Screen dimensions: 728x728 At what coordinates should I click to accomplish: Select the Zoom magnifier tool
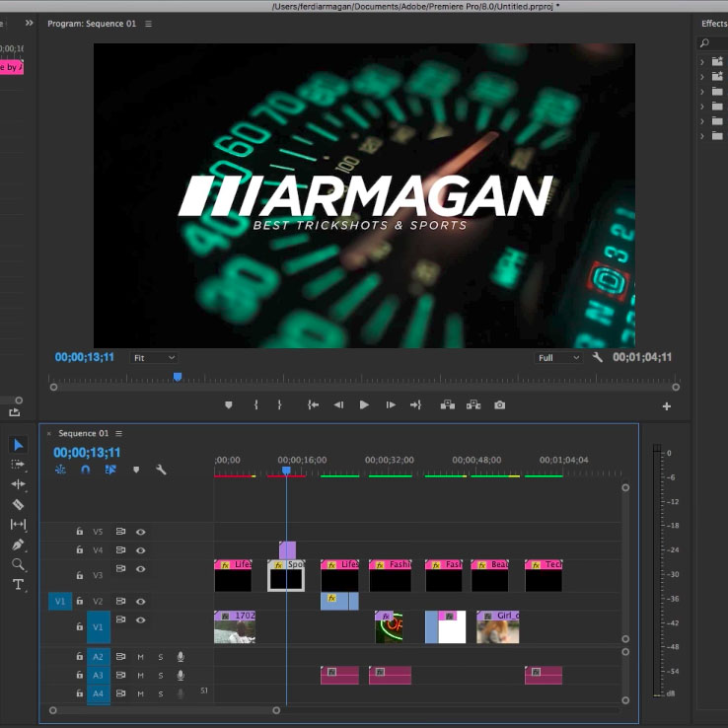click(x=18, y=564)
